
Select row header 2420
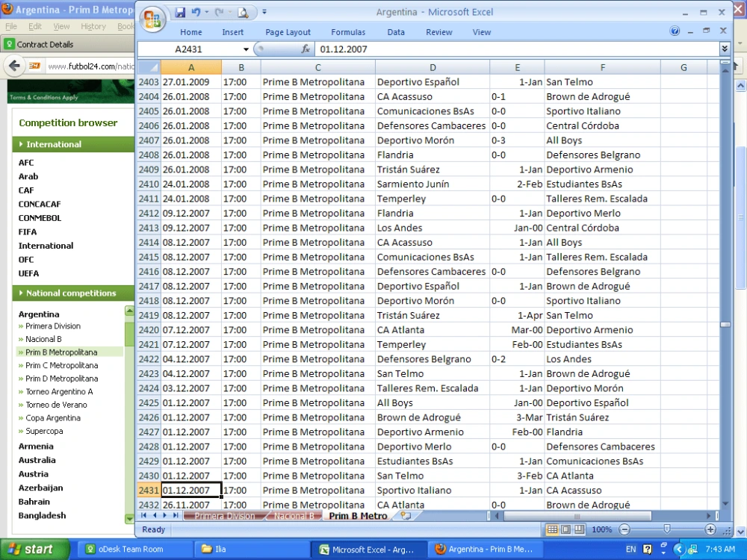coord(149,330)
